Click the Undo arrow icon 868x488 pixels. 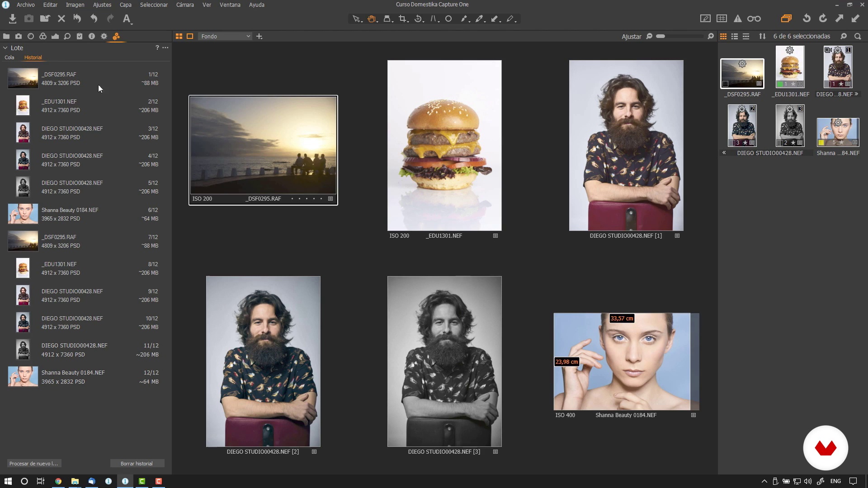click(x=94, y=19)
